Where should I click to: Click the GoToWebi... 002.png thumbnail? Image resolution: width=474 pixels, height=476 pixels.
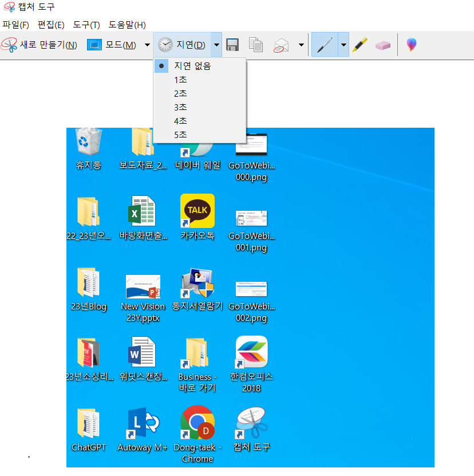(251, 289)
